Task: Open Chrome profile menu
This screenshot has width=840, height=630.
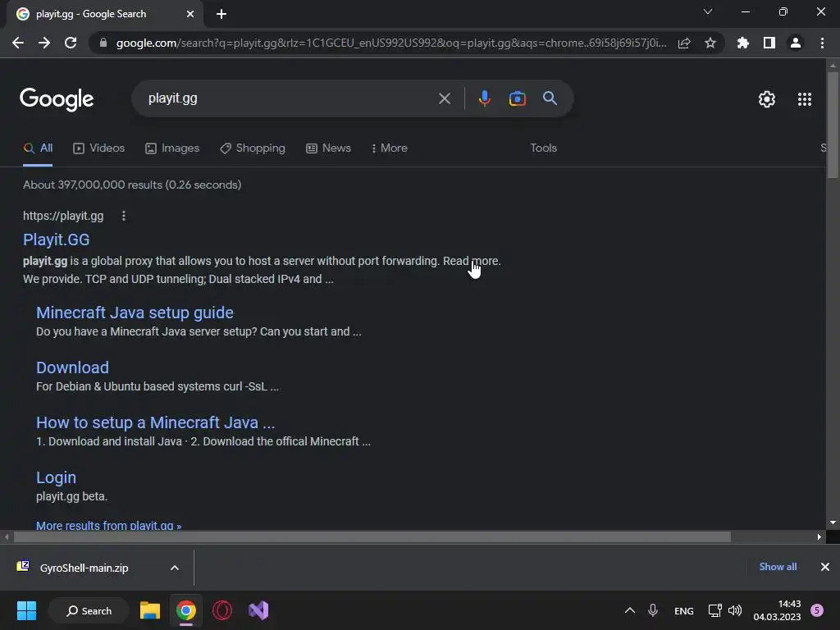Action: tap(796, 43)
